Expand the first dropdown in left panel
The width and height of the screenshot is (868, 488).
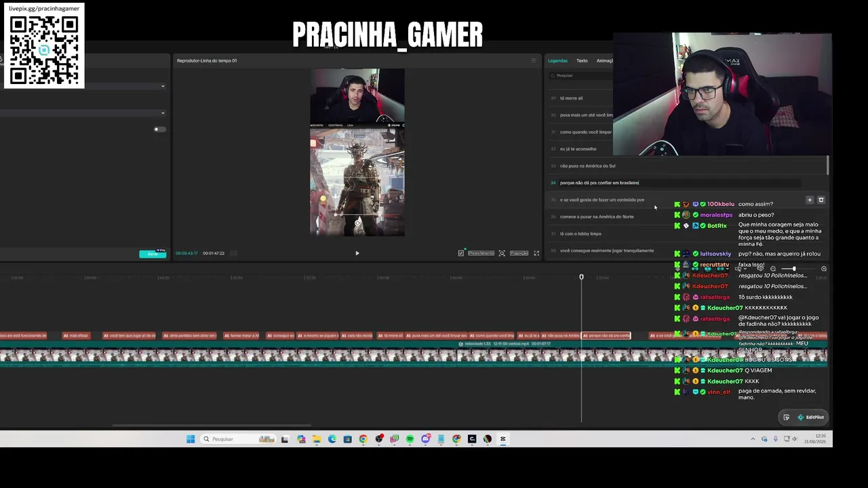163,86
